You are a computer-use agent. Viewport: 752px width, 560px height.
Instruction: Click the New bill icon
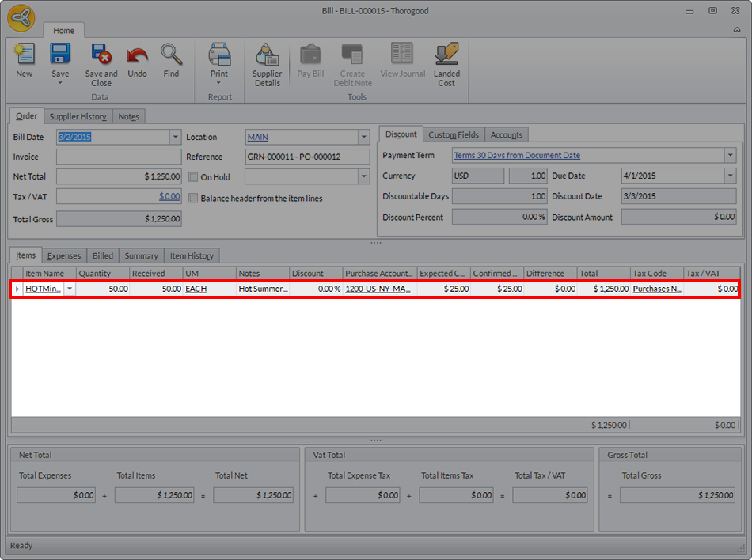tap(25, 55)
